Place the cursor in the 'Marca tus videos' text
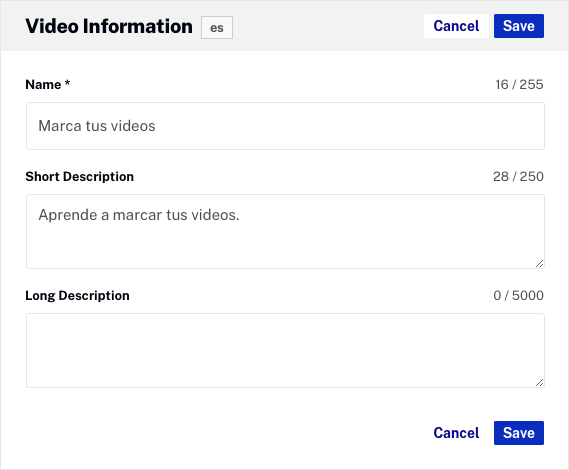The height and width of the screenshot is (470, 569). click(97, 126)
